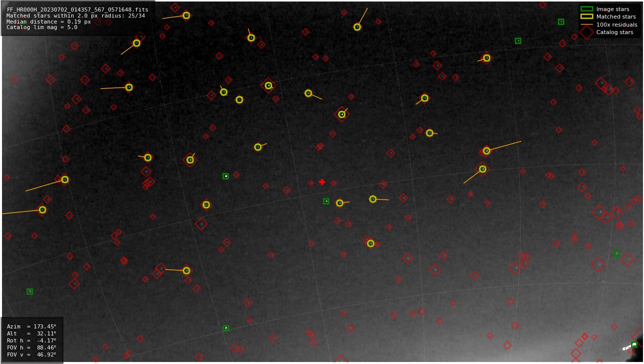
Task: Click the 'Catalog lim mag = 5.0' line
Action: tap(42, 28)
